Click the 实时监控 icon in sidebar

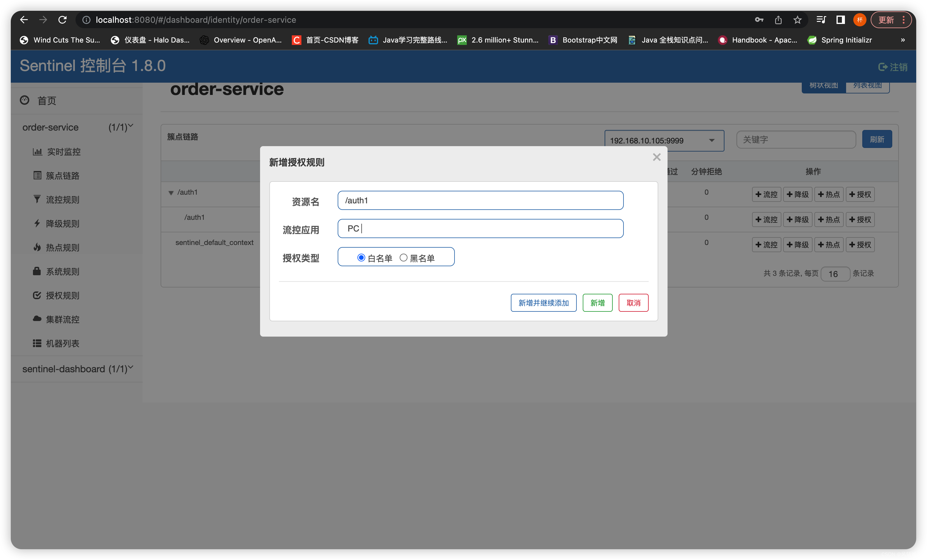(37, 151)
